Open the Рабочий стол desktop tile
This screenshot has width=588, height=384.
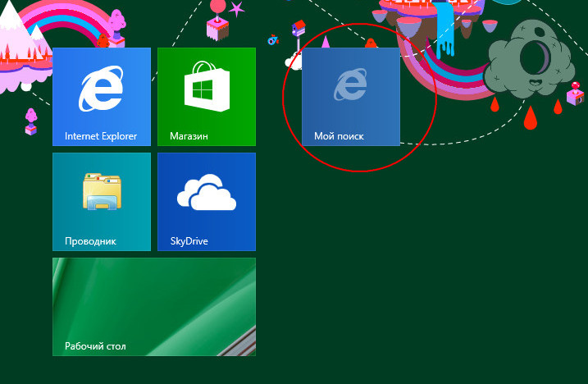coord(154,307)
